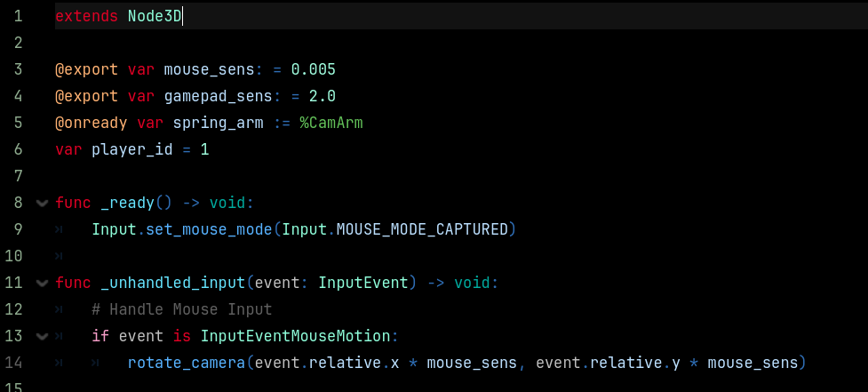Image resolution: width=868 pixels, height=392 pixels.
Task: Collapse the _unhandled_input function fold arrow
Action: click(x=41, y=283)
